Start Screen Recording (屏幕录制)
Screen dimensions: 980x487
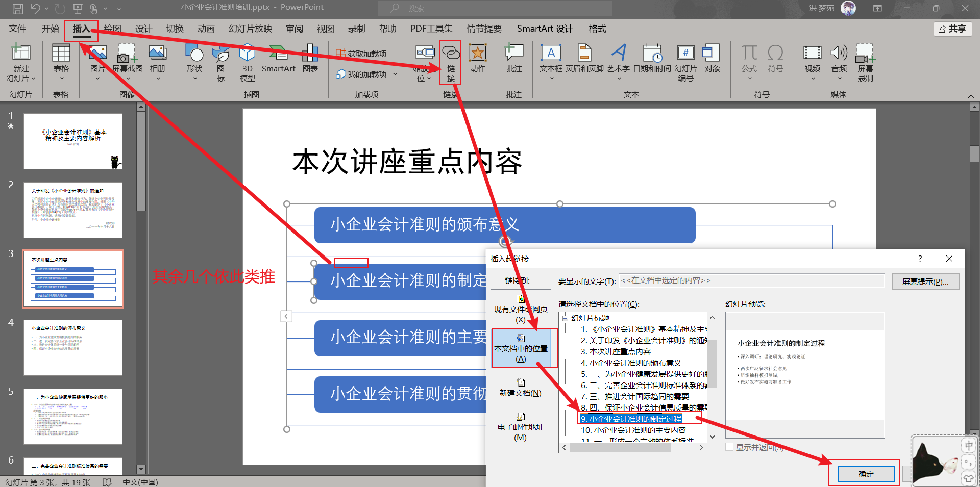click(x=865, y=63)
